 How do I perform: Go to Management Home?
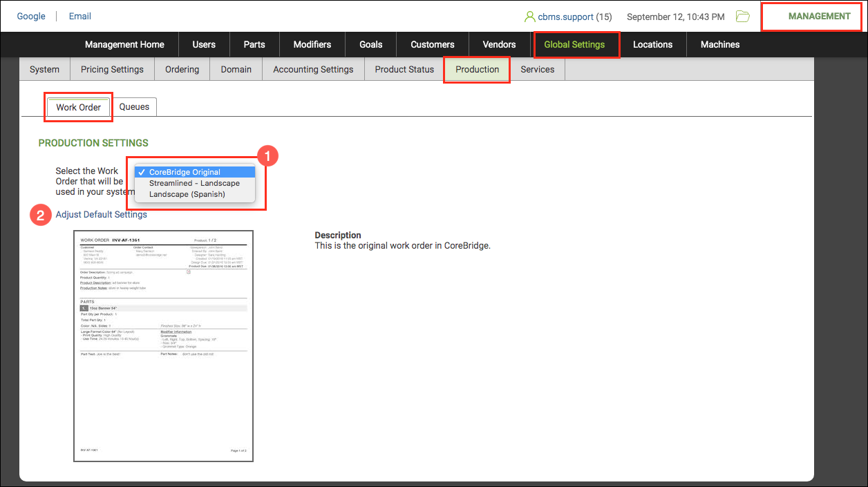(x=124, y=44)
